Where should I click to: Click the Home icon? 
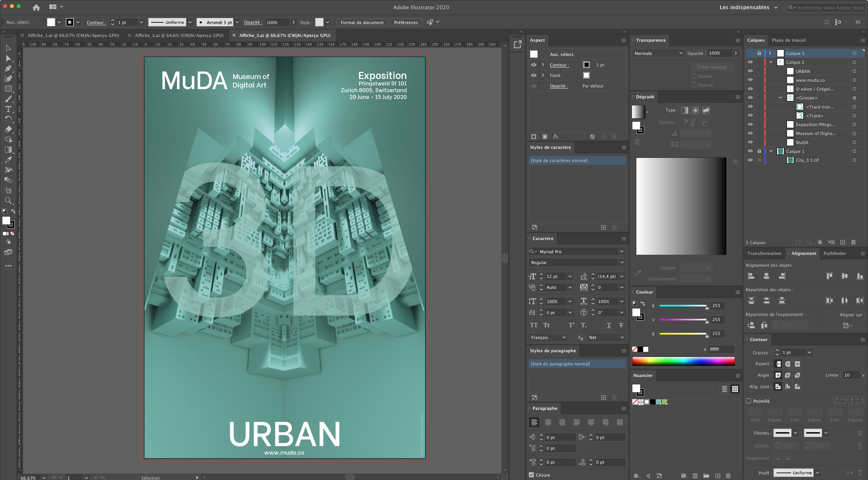[x=36, y=7]
